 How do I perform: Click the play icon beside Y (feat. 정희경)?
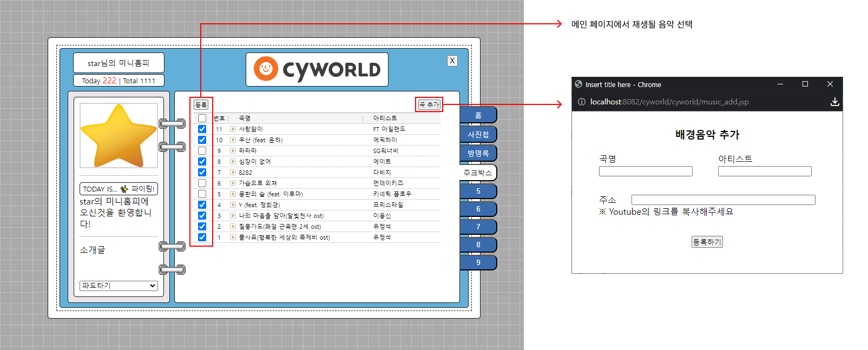(x=233, y=204)
